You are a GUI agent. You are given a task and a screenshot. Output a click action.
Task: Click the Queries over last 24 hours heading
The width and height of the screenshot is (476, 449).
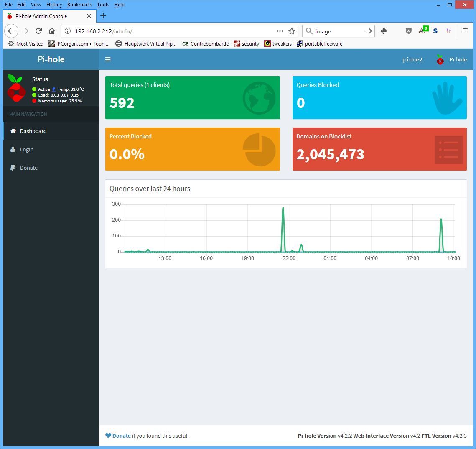click(x=150, y=189)
